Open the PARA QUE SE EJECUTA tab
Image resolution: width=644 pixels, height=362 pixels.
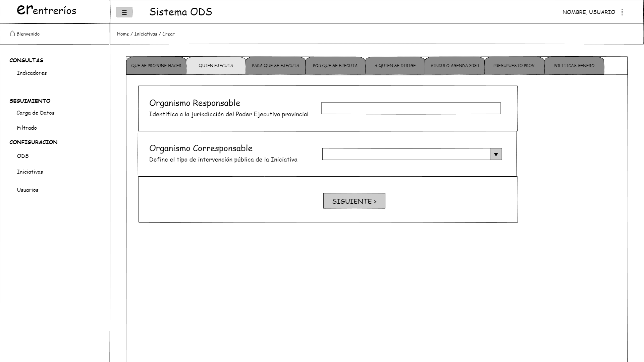275,66
